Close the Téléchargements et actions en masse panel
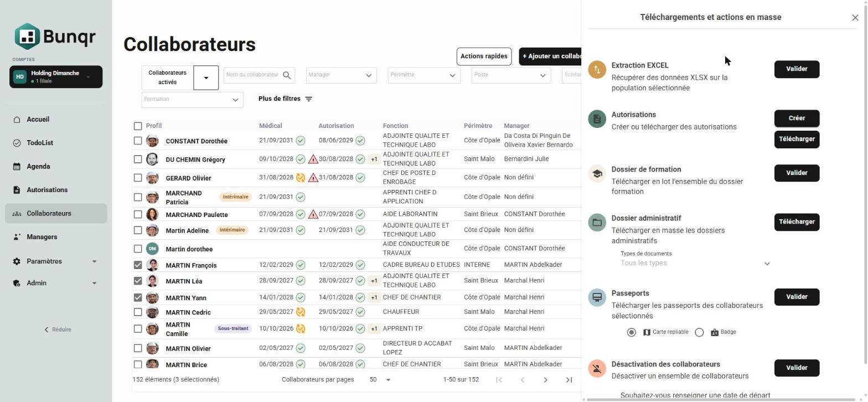The height and width of the screenshot is (402, 868). point(855,18)
